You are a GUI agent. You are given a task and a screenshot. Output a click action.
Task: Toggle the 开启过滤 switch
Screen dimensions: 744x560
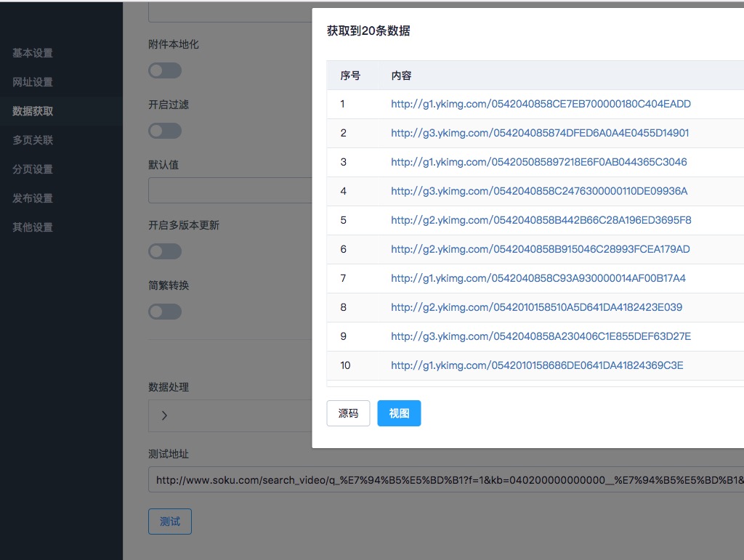165,131
